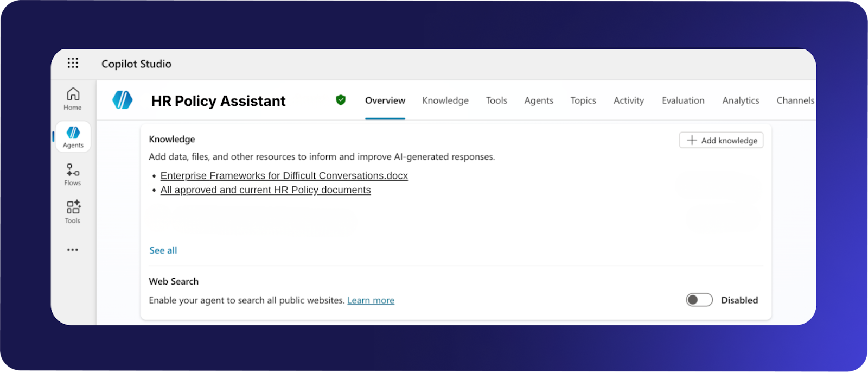Open Enterprise Frameworks for Difficult Conversations.docx
Image resolution: width=868 pixels, height=372 pixels.
[284, 176]
